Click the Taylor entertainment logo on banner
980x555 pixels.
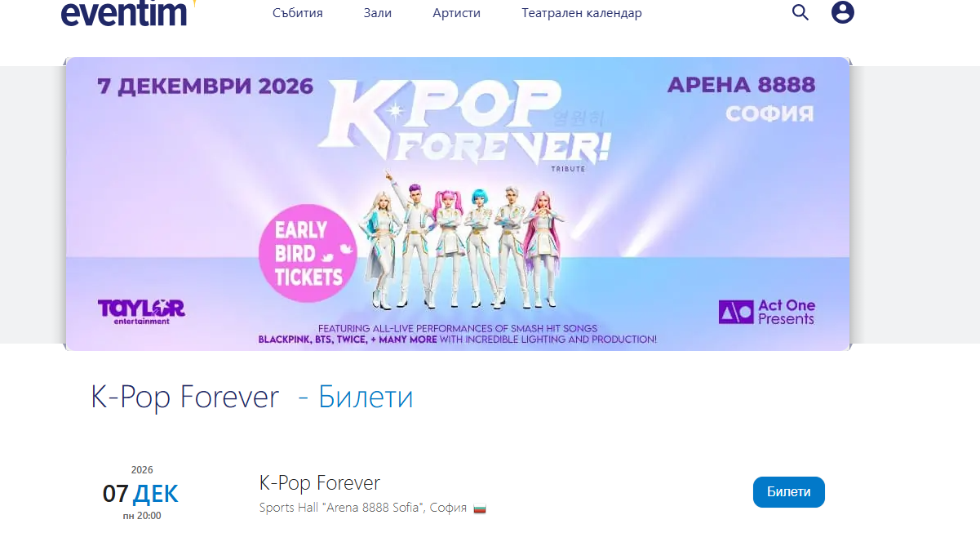coord(141,311)
